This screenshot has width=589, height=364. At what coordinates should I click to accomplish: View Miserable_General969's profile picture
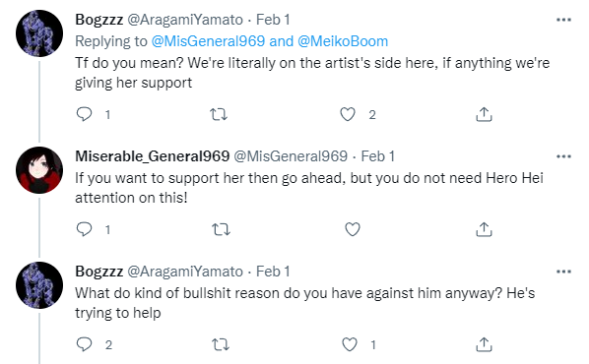point(39,170)
